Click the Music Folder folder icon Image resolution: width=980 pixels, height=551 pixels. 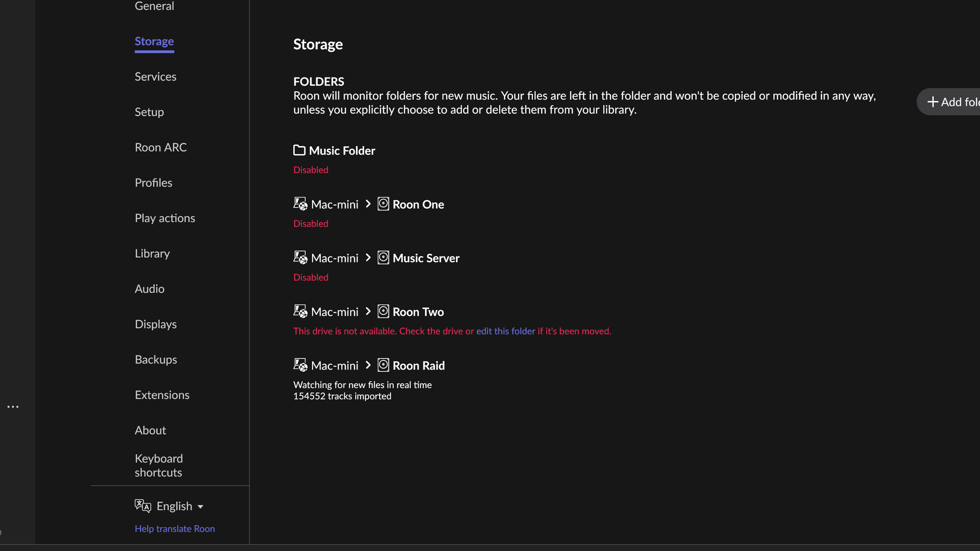pyautogui.click(x=299, y=150)
